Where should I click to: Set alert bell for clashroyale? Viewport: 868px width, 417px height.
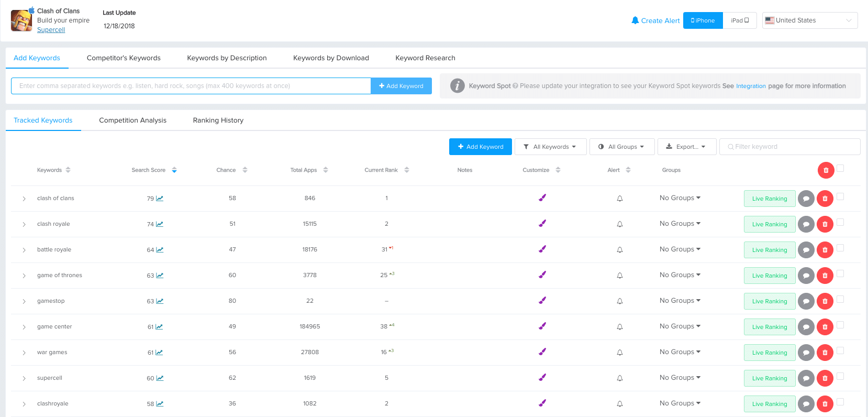[620, 404]
